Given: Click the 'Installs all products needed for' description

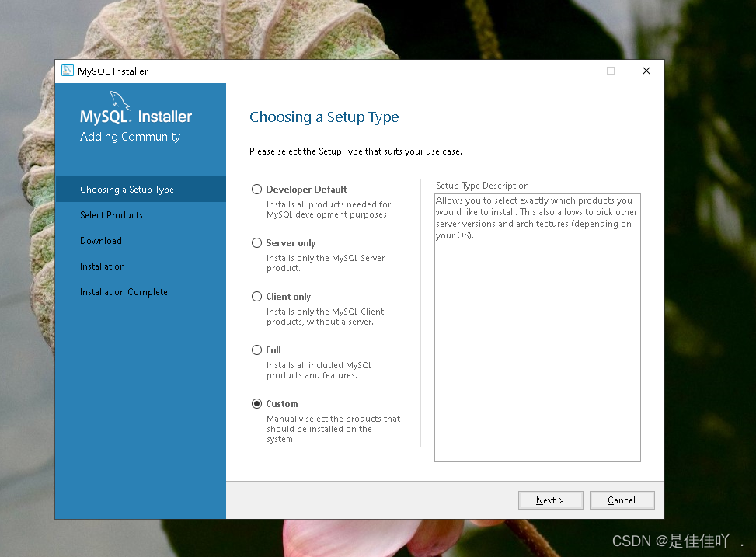Looking at the screenshot, I should [x=329, y=209].
